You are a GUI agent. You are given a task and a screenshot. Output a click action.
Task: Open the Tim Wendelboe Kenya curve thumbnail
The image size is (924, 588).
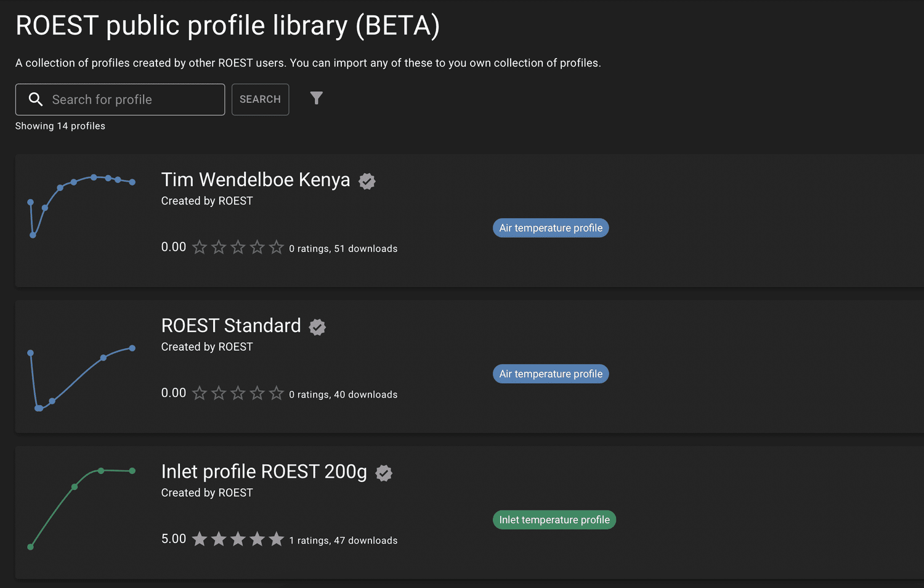click(x=81, y=206)
